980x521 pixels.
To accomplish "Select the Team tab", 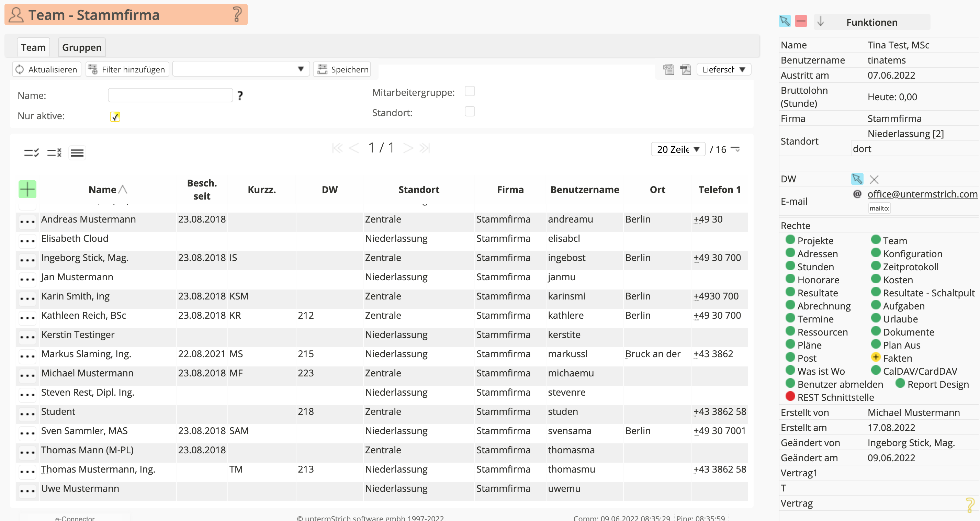I will 33,47.
